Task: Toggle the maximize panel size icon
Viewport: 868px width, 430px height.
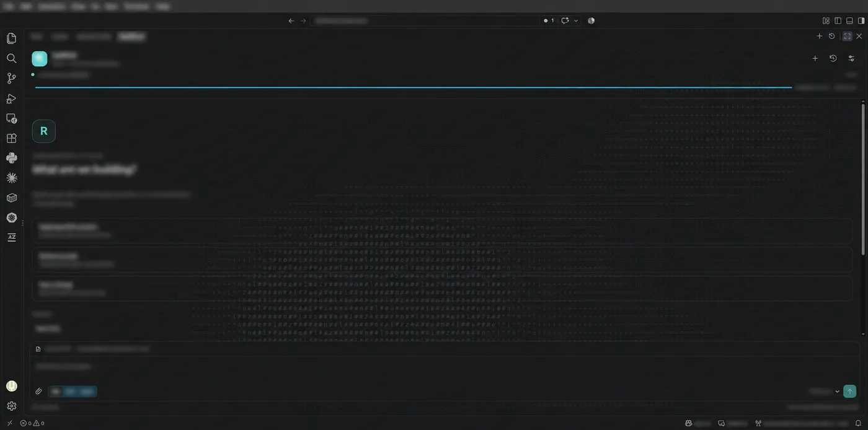Action: click(x=847, y=37)
